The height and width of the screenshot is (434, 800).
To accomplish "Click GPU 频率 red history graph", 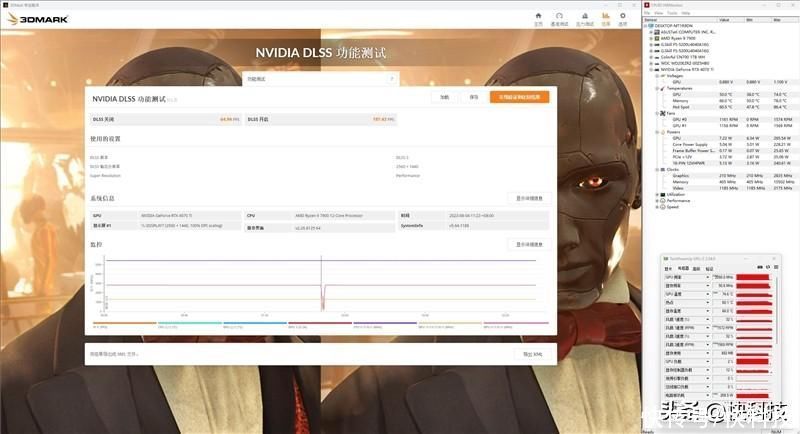I will coord(753,277).
